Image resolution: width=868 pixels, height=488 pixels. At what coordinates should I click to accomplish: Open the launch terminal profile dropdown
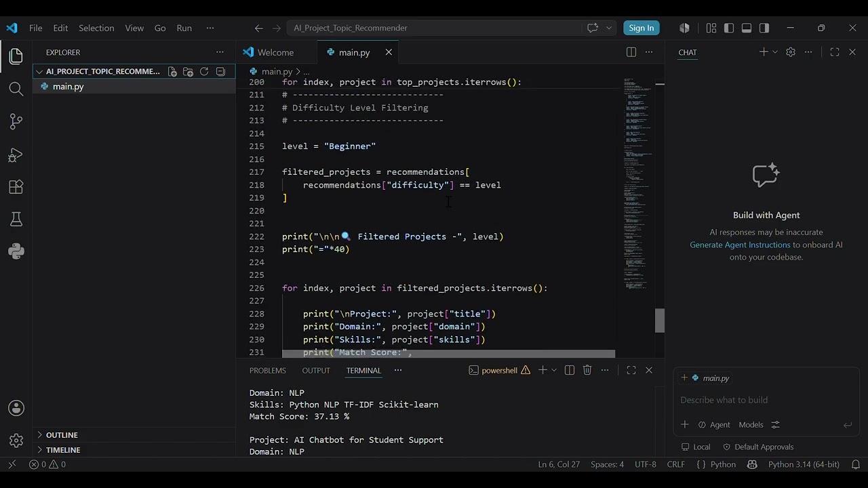coord(554,370)
